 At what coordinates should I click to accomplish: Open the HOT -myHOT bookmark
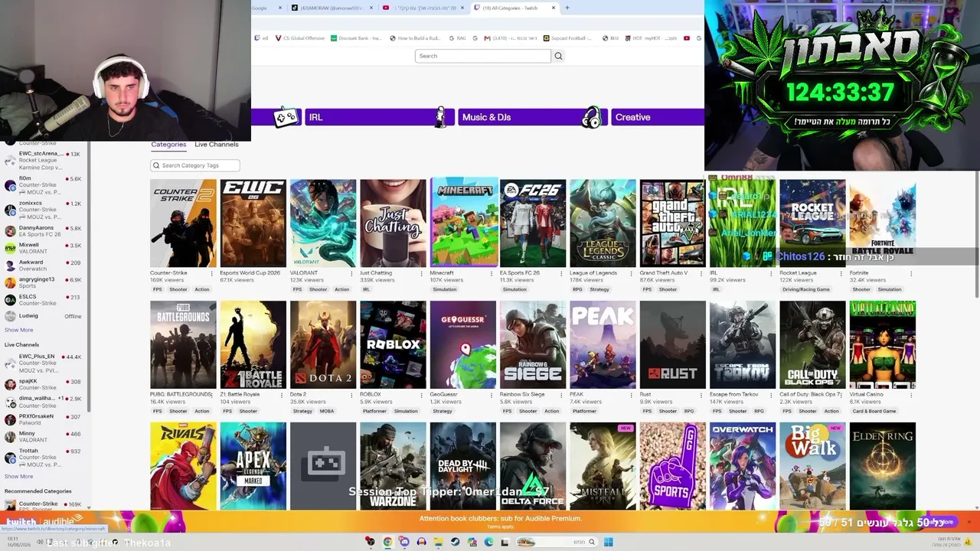(650, 38)
